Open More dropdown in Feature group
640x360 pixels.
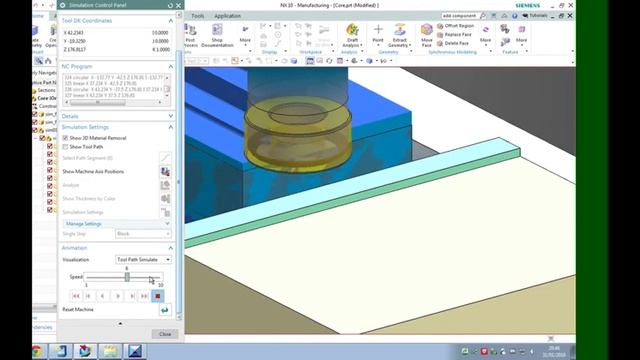[521, 35]
